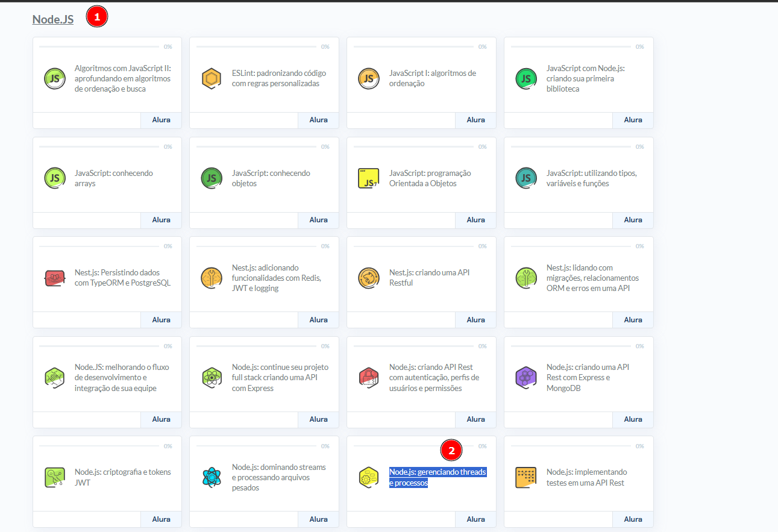Viewport: 778px width, 532px height.
Task: Click Alura button on JavaScript conhecendo arrays card
Action: click(161, 220)
